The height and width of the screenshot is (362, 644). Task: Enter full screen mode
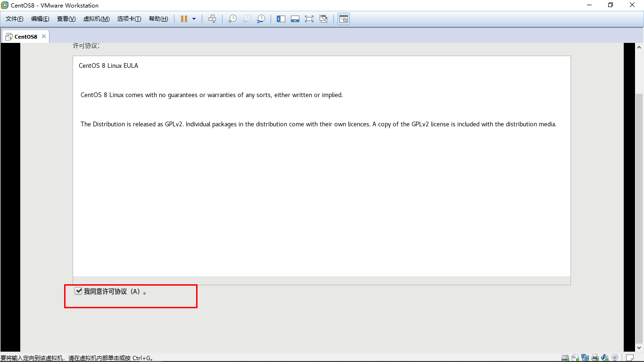click(309, 19)
